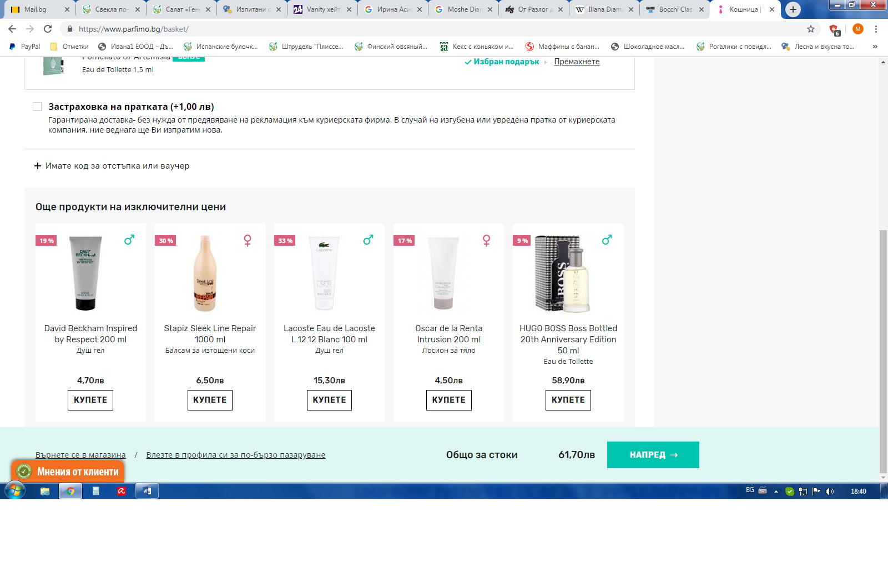The width and height of the screenshot is (888, 588).
Task: Open the orange M profile avatar
Action: 858,29
